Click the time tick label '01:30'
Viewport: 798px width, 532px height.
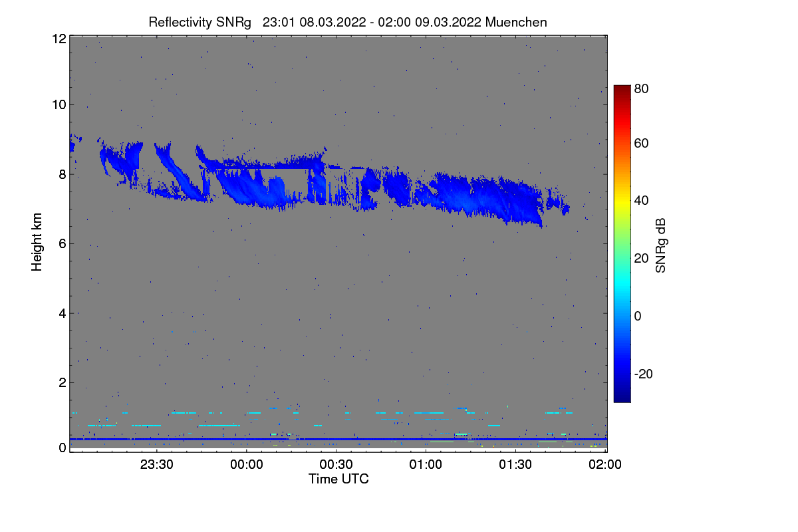coord(515,465)
